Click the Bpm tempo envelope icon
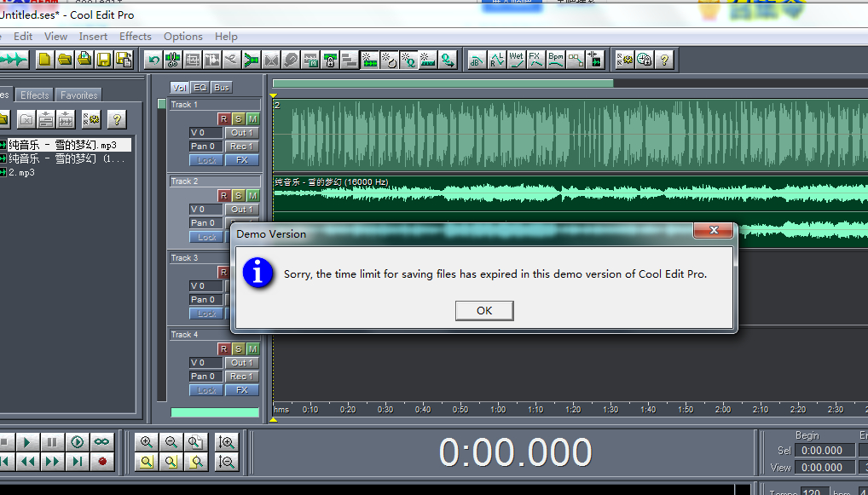 pyautogui.click(x=555, y=59)
